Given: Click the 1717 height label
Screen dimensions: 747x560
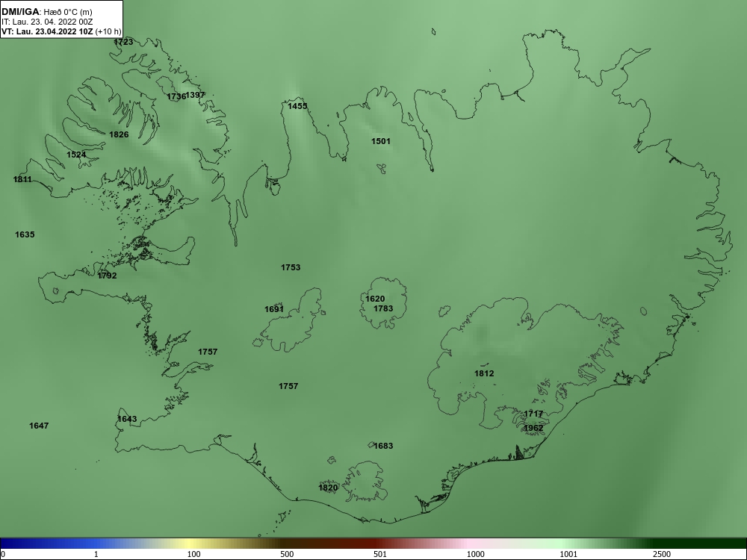Looking at the screenshot, I should click(x=533, y=414).
